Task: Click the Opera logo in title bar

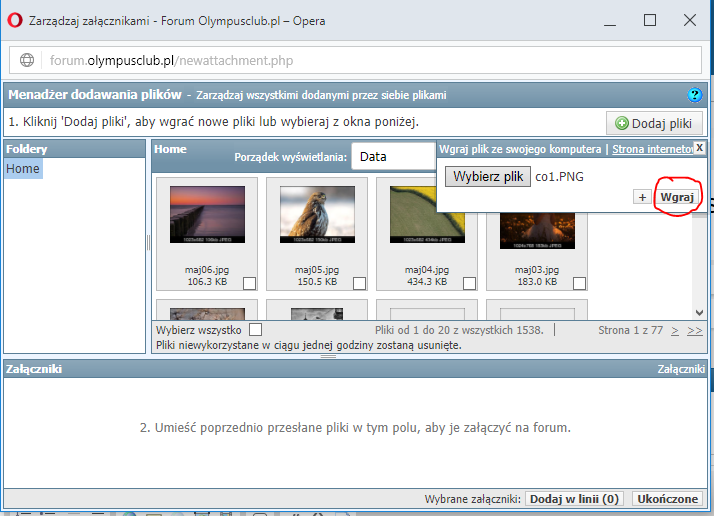Action: tap(15, 20)
